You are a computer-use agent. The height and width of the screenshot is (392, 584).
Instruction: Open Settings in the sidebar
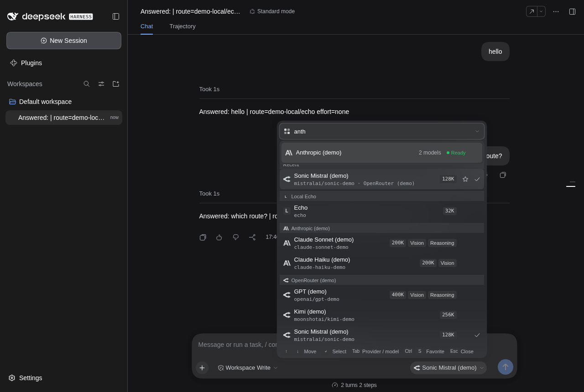26,378
